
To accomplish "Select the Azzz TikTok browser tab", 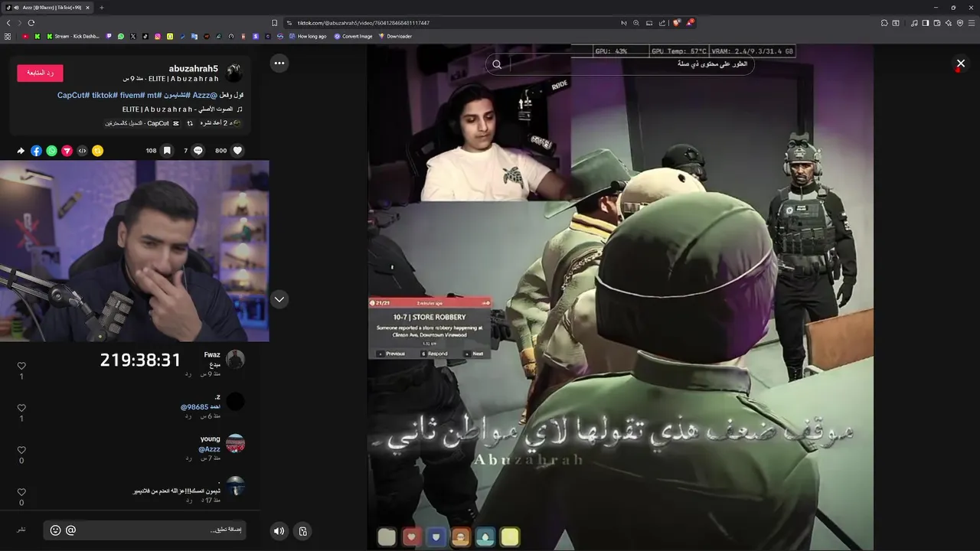I will click(x=47, y=8).
